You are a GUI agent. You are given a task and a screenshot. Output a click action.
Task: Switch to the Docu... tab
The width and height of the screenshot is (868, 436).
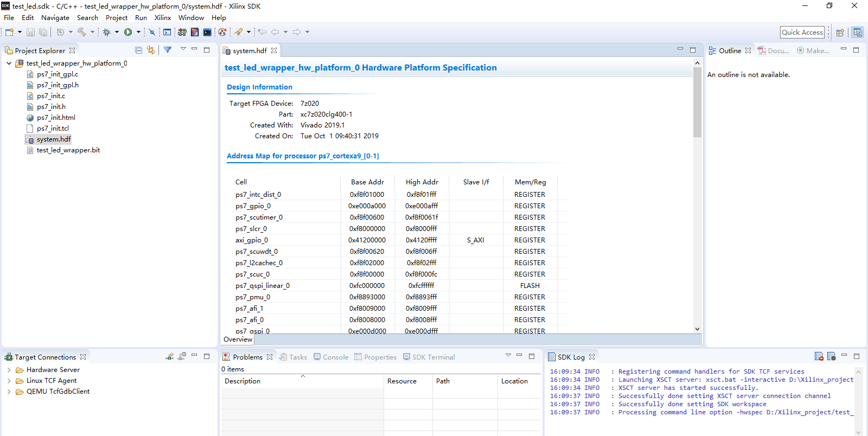coord(773,50)
